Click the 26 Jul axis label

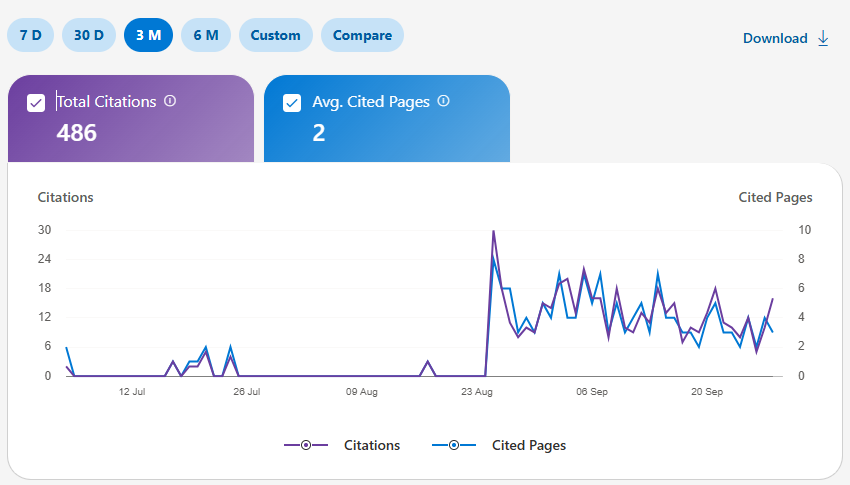(247, 392)
